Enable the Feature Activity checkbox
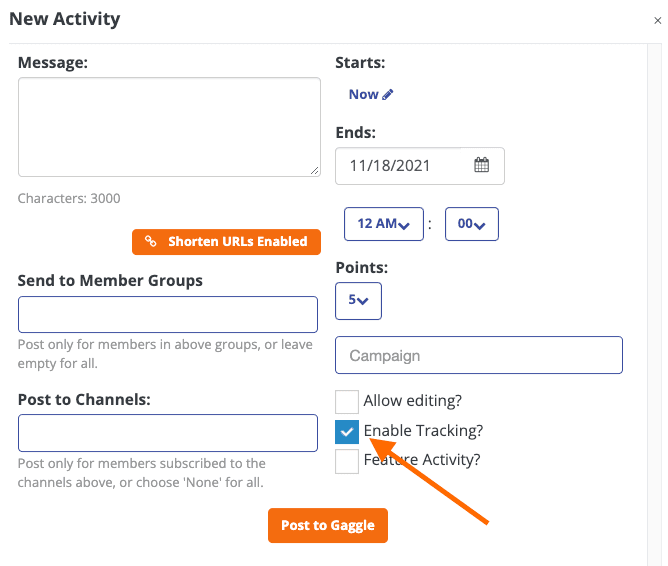Image resolution: width=668 pixels, height=566 pixels. click(x=347, y=462)
